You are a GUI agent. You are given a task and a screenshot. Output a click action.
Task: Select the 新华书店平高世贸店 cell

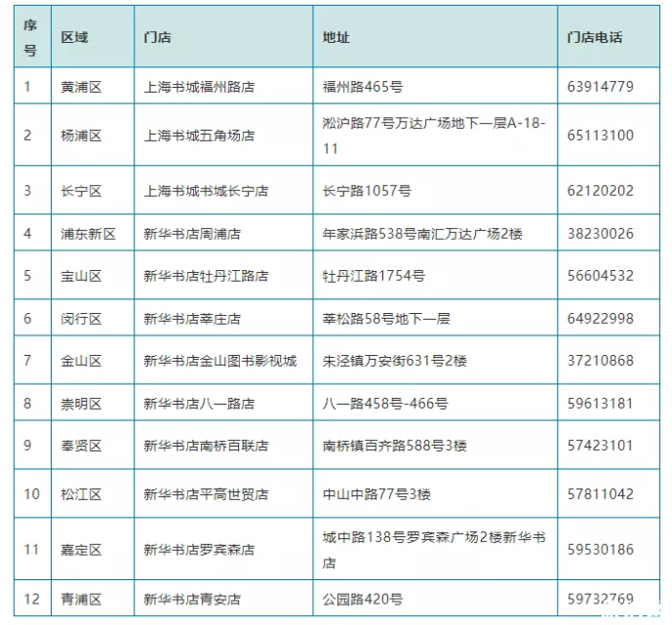(x=223, y=493)
